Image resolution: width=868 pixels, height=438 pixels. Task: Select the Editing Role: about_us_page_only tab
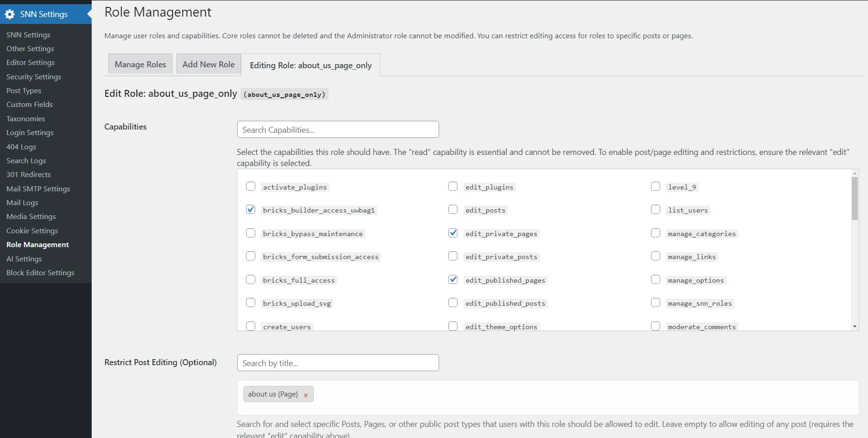coord(311,65)
